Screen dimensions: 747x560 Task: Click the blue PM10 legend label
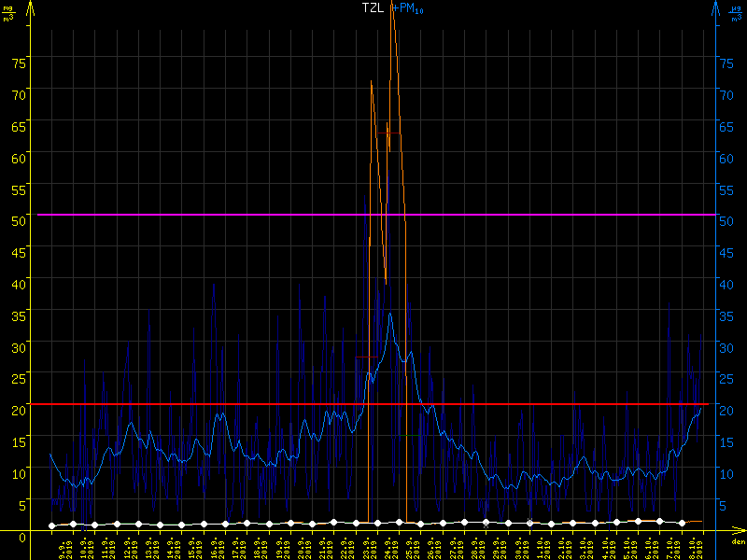pos(409,8)
